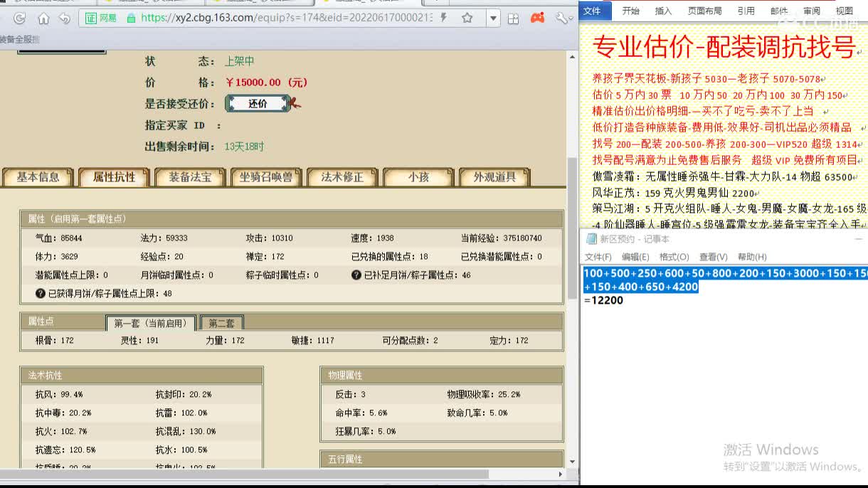Click the 速度：1938 value
Viewport: 868px width, 488px height.
(x=372, y=238)
